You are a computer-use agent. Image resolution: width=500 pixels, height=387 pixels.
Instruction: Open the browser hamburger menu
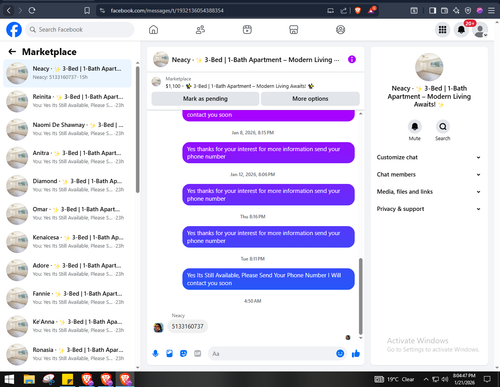click(491, 11)
